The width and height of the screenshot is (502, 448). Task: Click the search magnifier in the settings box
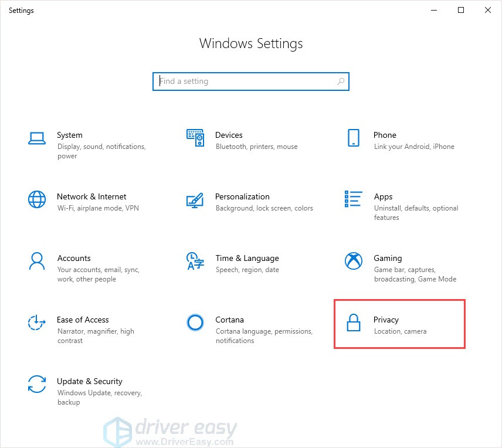click(341, 81)
